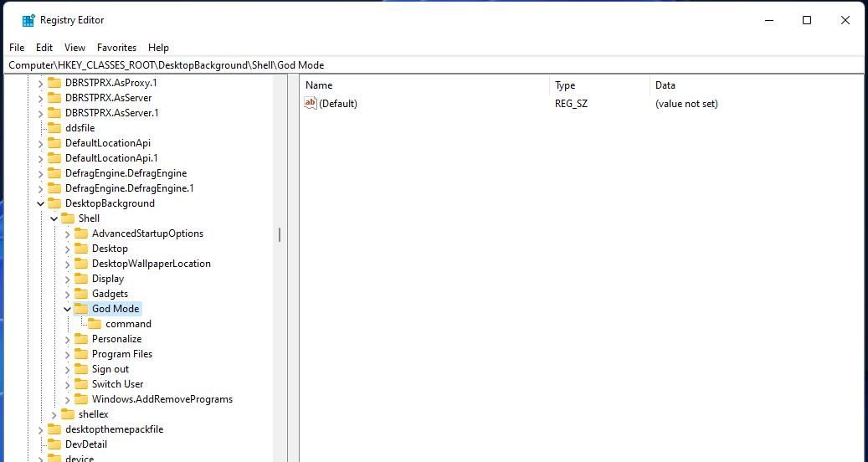Viewport: 868px width, 462px height.
Task: Select the Windows.AddRemovePrograms key label
Action: pyautogui.click(x=162, y=399)
